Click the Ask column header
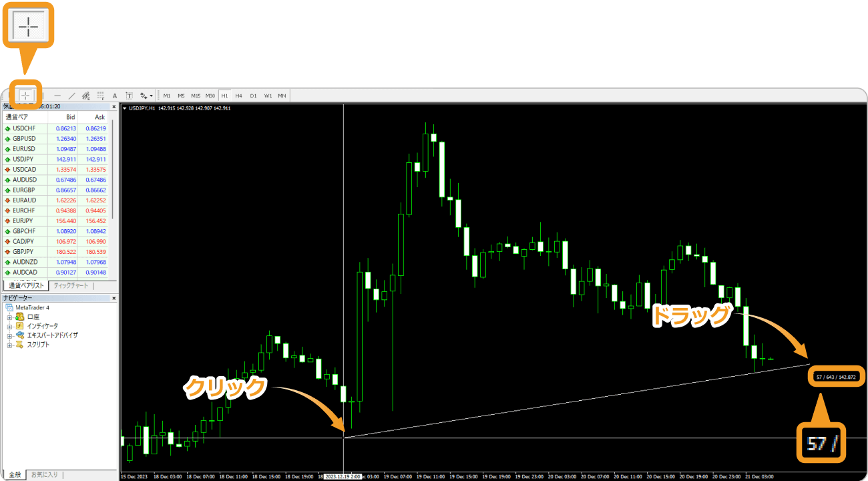Image resolution: width=868 pixels, height=481 pixels. [x=93, y=117]
